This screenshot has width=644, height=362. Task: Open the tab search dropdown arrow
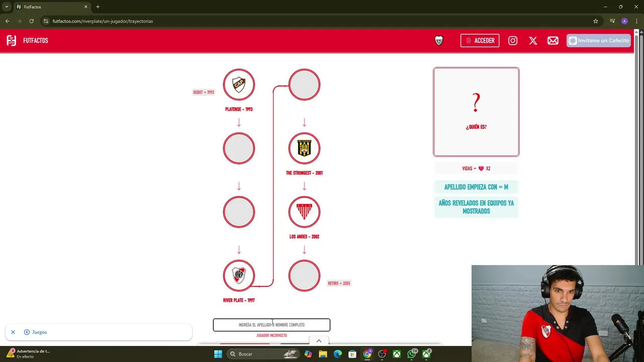7,7
